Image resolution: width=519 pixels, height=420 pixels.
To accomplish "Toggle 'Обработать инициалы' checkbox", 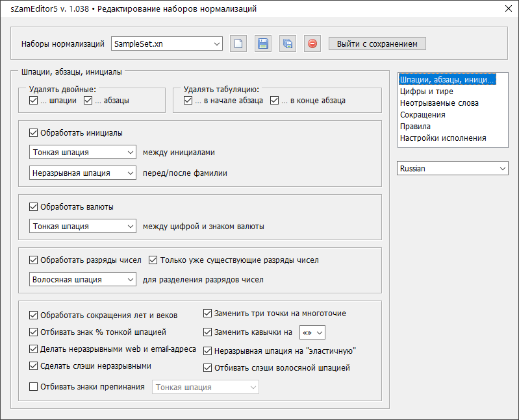I will 34,133.
